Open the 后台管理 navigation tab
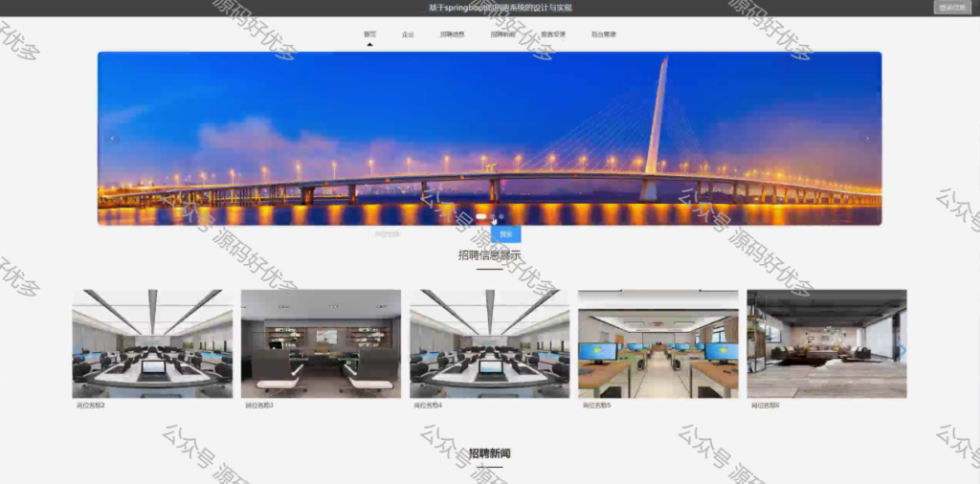 click(x=604, y=34)
